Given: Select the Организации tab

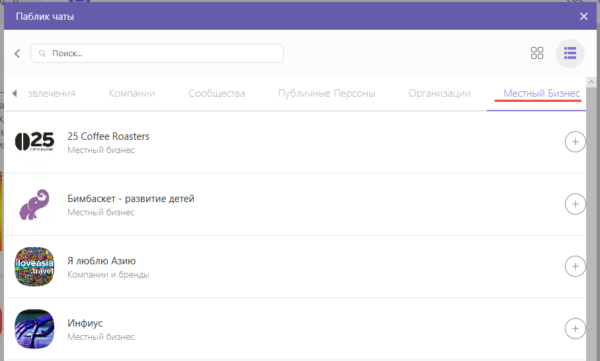Looking at the screenshot, I should pyautogui.click(x=439, y=93).
